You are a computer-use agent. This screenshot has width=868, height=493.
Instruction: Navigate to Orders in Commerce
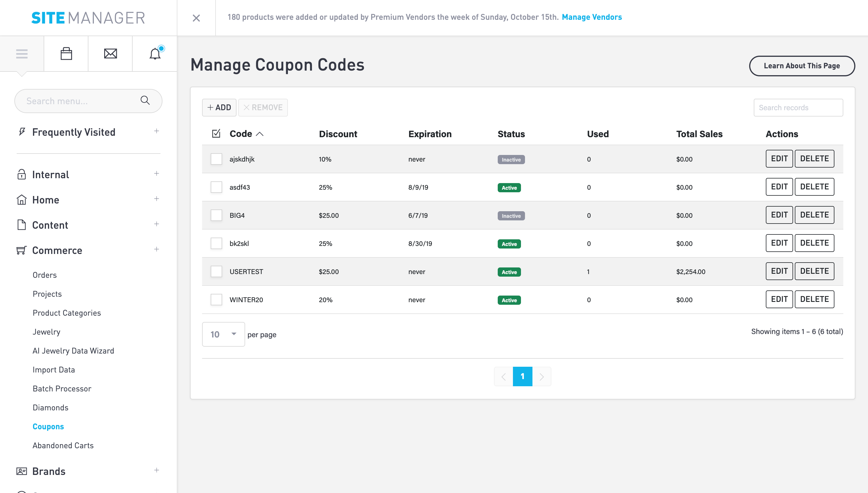coord(45,275)
